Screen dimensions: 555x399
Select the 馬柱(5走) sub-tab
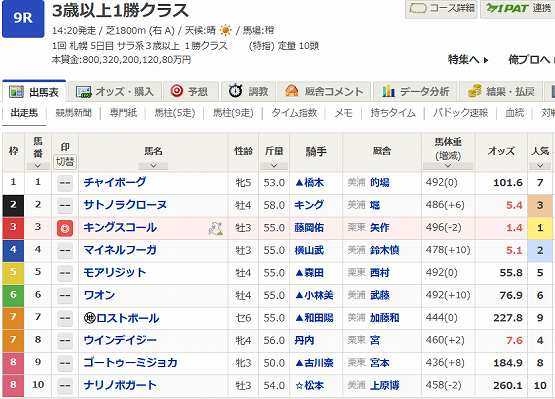175,113
